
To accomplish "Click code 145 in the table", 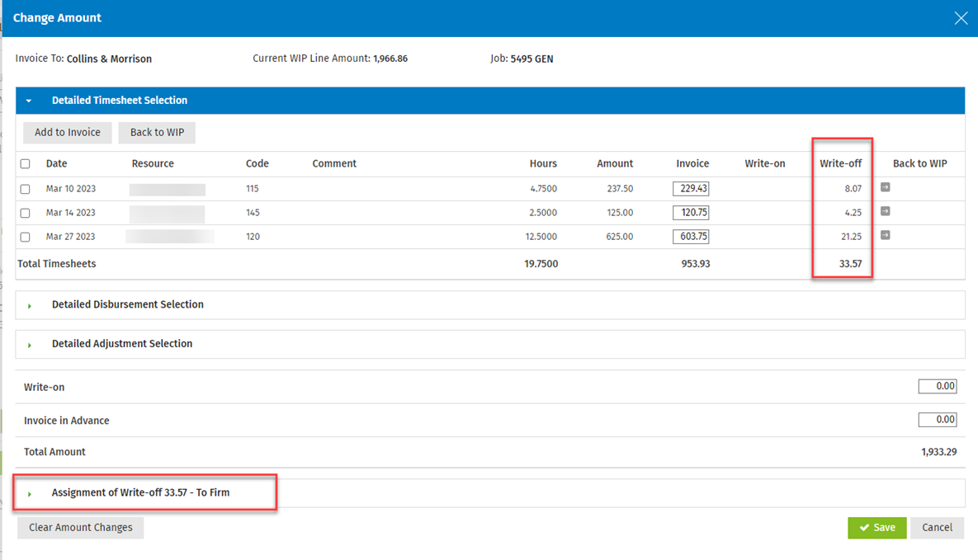I will [x=253, y=213].
